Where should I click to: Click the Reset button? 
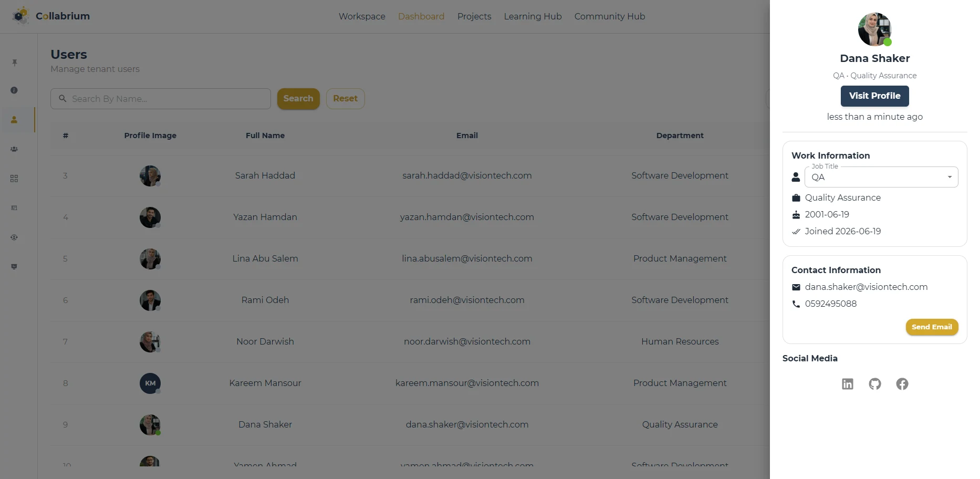[x=345, y=99]
